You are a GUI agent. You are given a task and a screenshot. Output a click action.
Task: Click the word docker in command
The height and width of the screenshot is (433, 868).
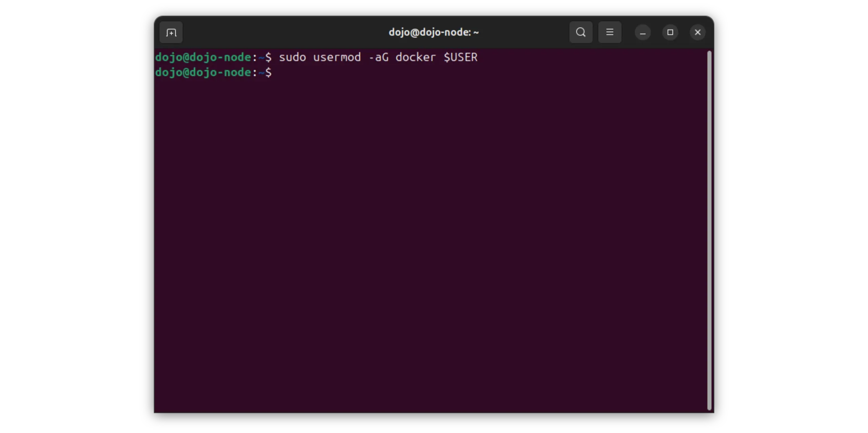pos(415,57)
